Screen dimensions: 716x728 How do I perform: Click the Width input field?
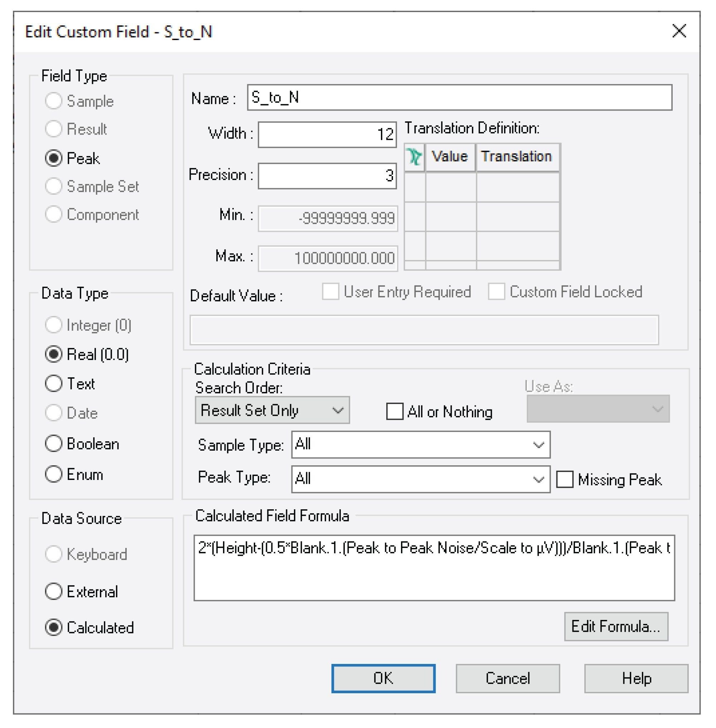click(327, 134)
